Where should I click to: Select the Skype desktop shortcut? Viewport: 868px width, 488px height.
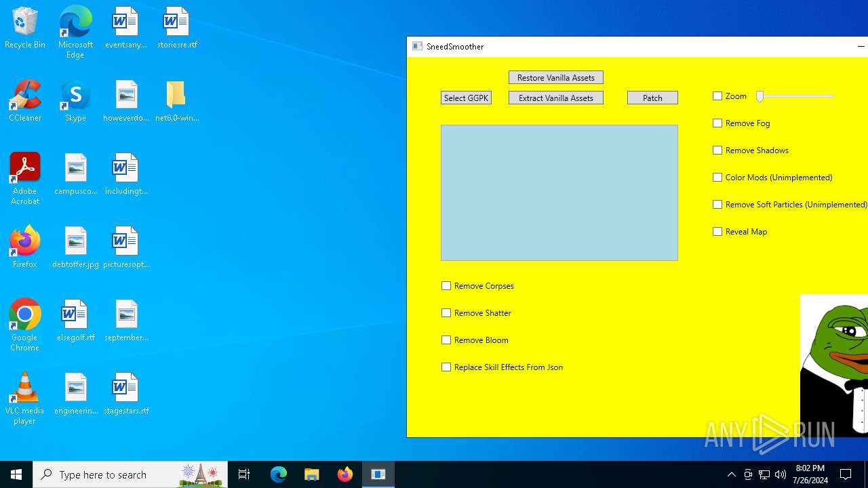[x=75, y=102]
